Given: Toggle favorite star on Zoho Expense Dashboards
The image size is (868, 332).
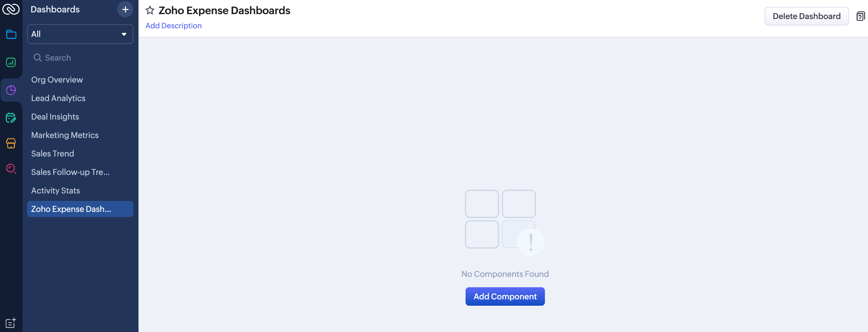Looking at the screenshot, I should point(149,10).
